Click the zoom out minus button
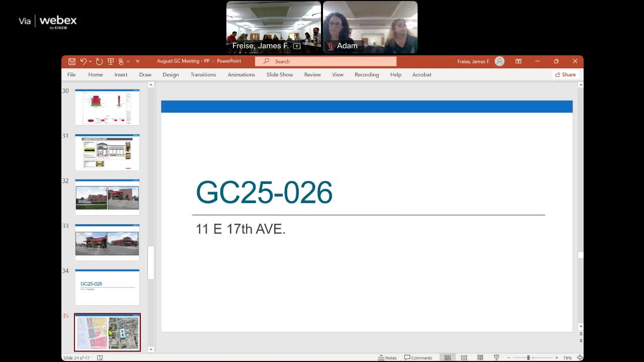Screen dimensions: 644x362 point(508,357)
